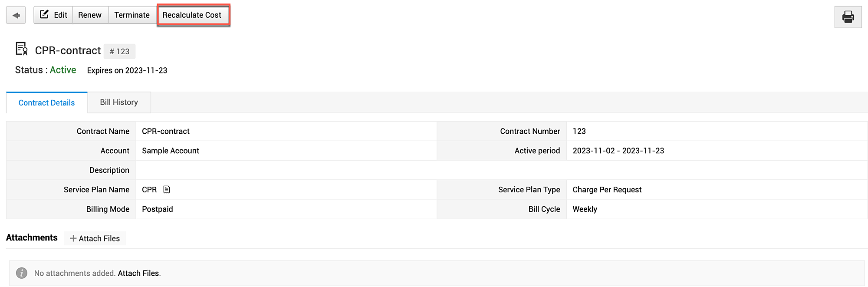
Task: Select the Sample Account value
Action: [x=171, y=151]
